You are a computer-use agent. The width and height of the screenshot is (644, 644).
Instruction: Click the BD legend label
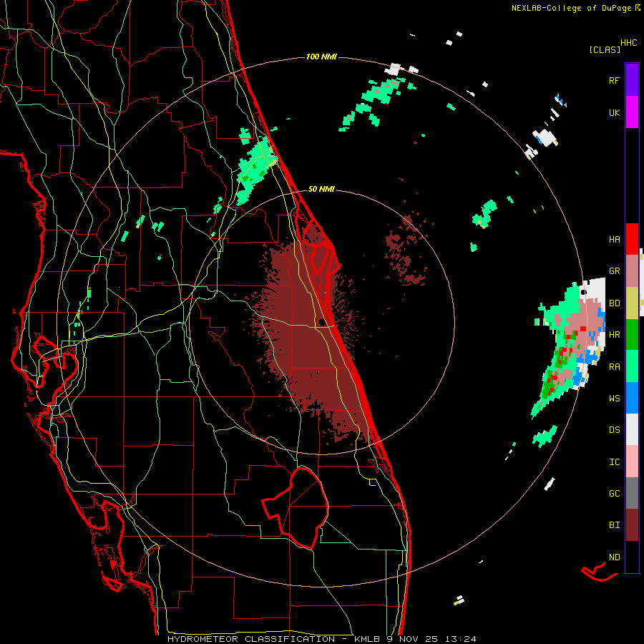coord(614,303)
